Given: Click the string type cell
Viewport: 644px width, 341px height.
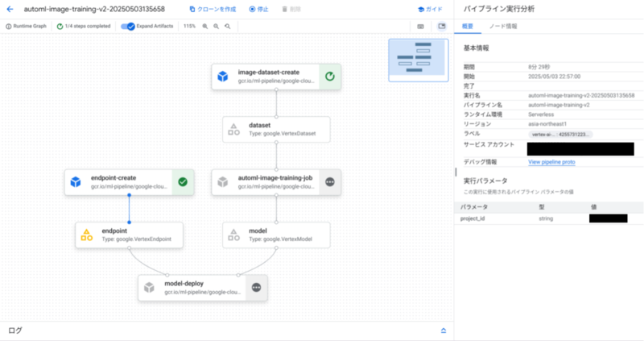Looking at the screenshot, I should pos(546,218).
